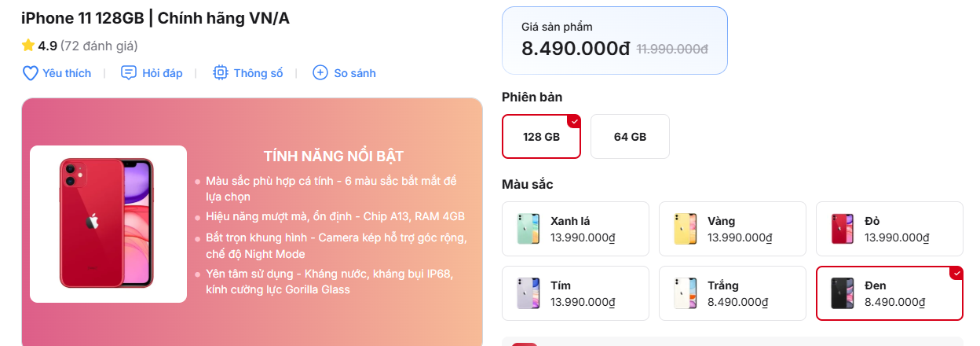The width and height of the screenshot is (980, 346).
Task: Click the chat bubble icon for Hỏi đáp
Action: coord(129,73)
